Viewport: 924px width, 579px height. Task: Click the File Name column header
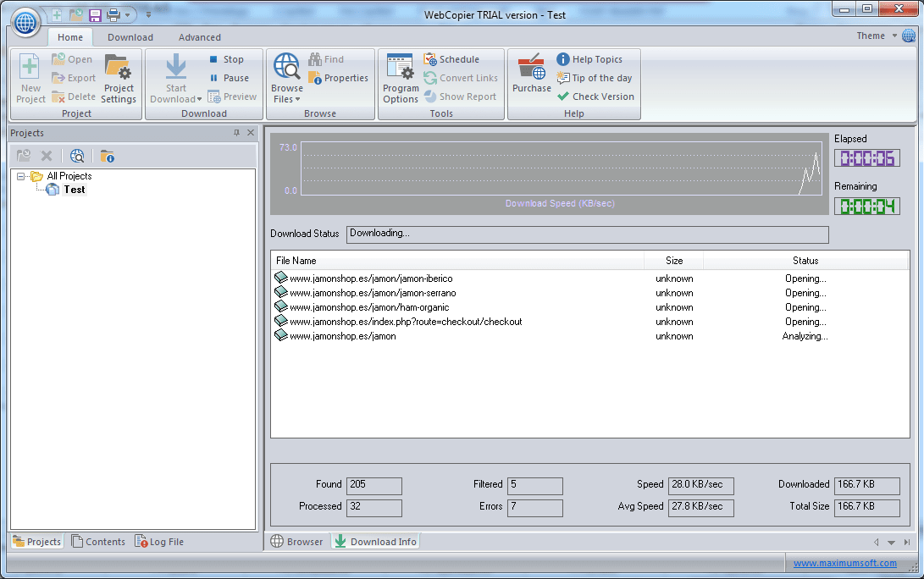tap(457, 261)
